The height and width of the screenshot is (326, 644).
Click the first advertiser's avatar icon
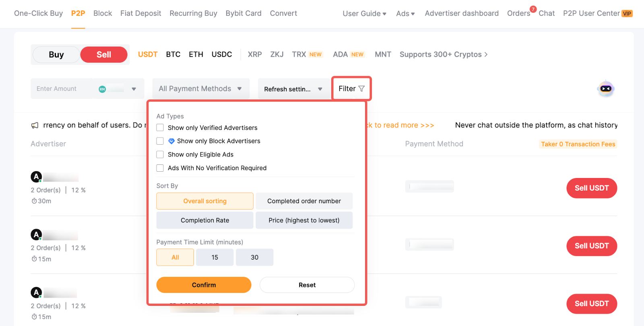tap(36, 176)
